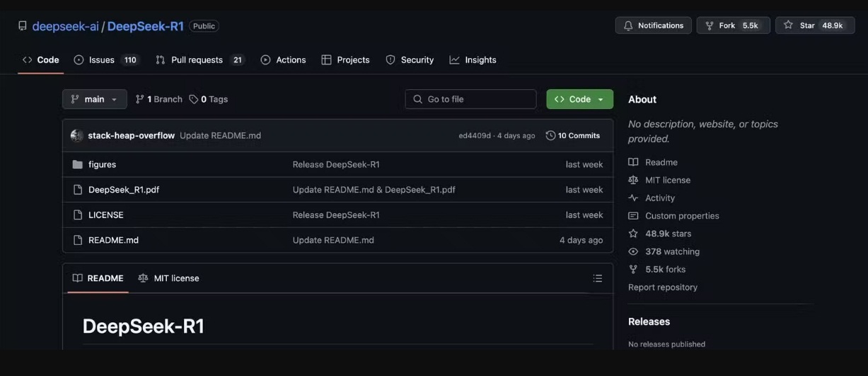
Task: Open the green Code dropdown
Action: (579, 99)
